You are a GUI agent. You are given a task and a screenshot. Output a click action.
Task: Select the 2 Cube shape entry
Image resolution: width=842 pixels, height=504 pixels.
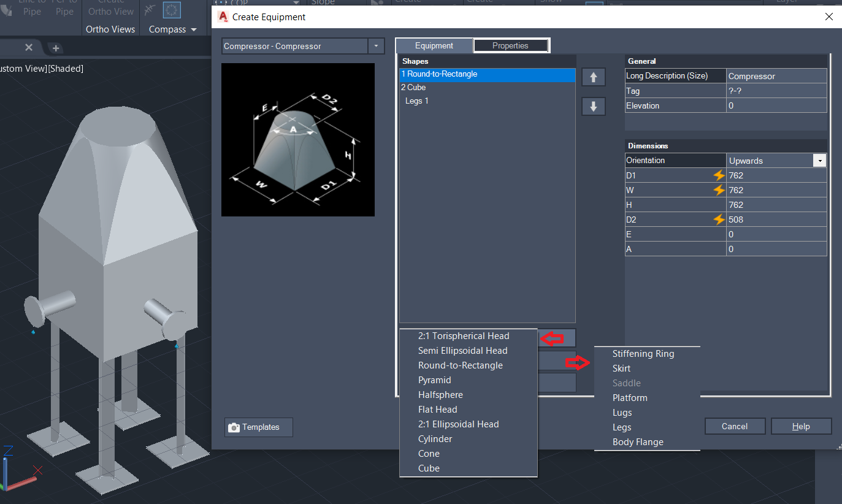pos(414,87)
